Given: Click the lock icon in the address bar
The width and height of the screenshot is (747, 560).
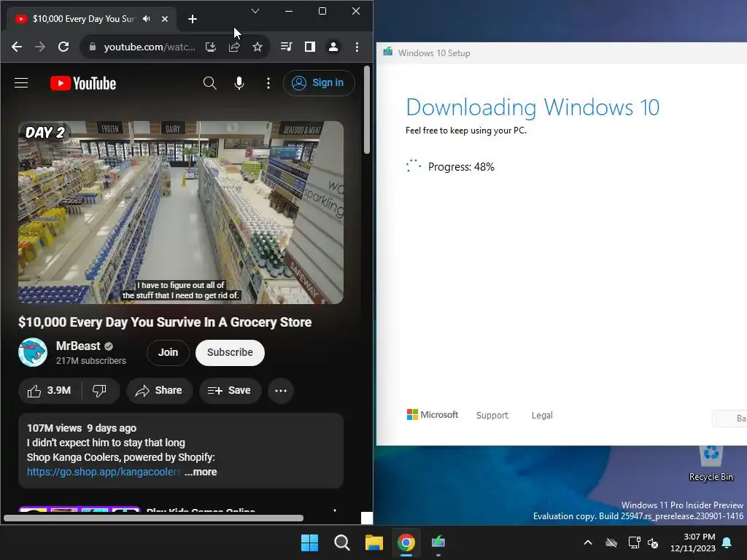Looking at the screenshot, I should [x=93, y=47].
